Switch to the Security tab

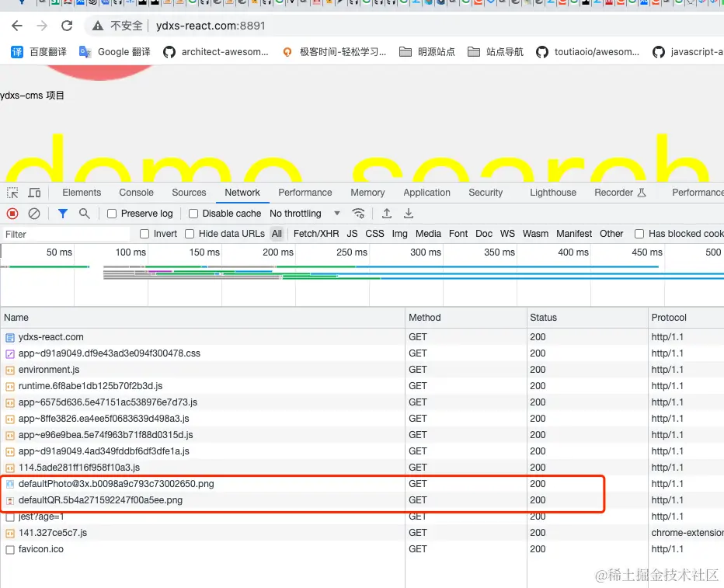(x=486, y=193)
